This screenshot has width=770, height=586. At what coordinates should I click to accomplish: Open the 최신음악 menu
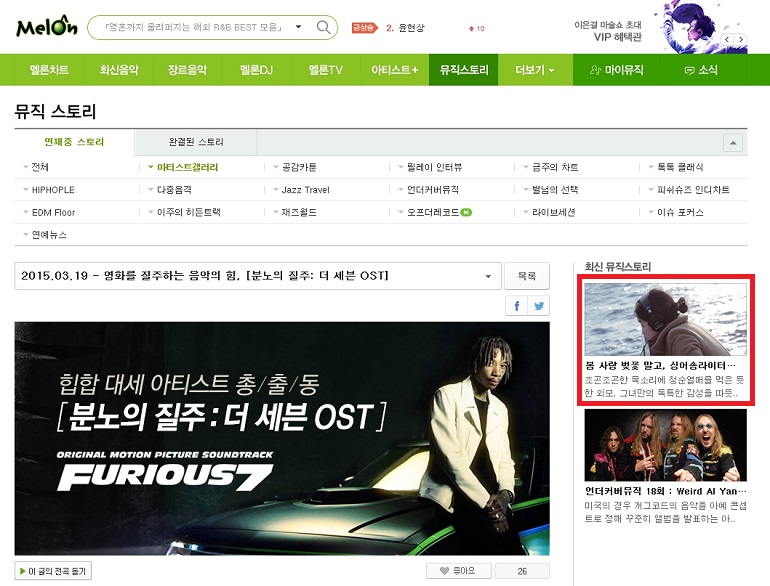click(x=119, y=70)
